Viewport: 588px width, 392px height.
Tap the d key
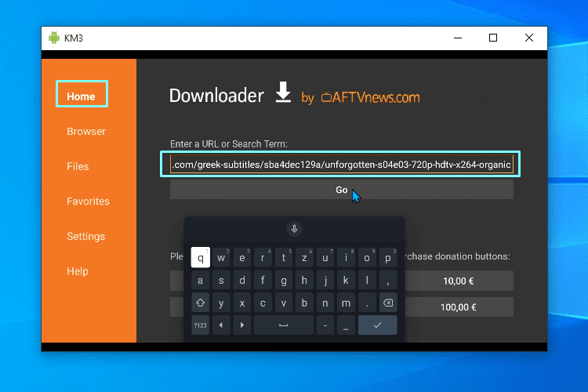pyautogui.click(x=242, y=280)
